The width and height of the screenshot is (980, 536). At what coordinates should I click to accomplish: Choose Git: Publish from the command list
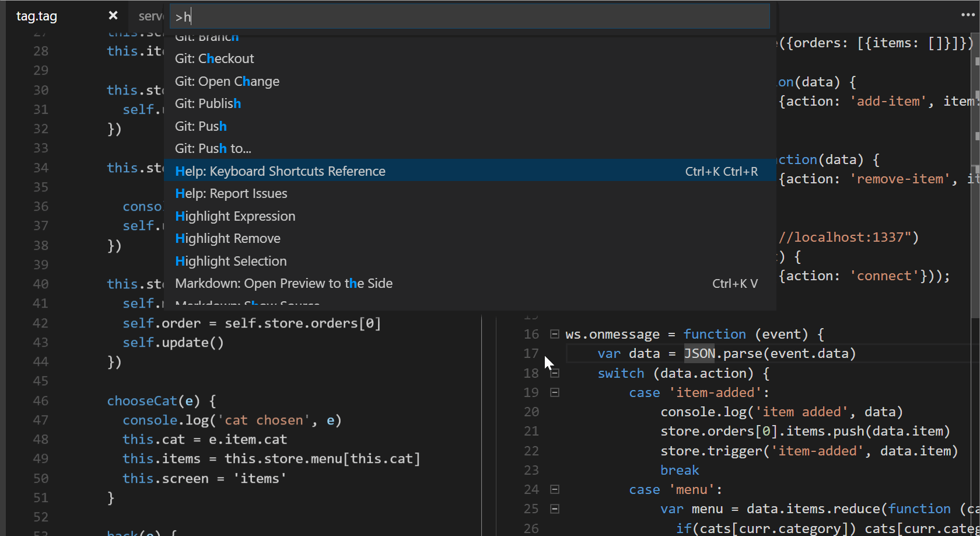point(208,103)
